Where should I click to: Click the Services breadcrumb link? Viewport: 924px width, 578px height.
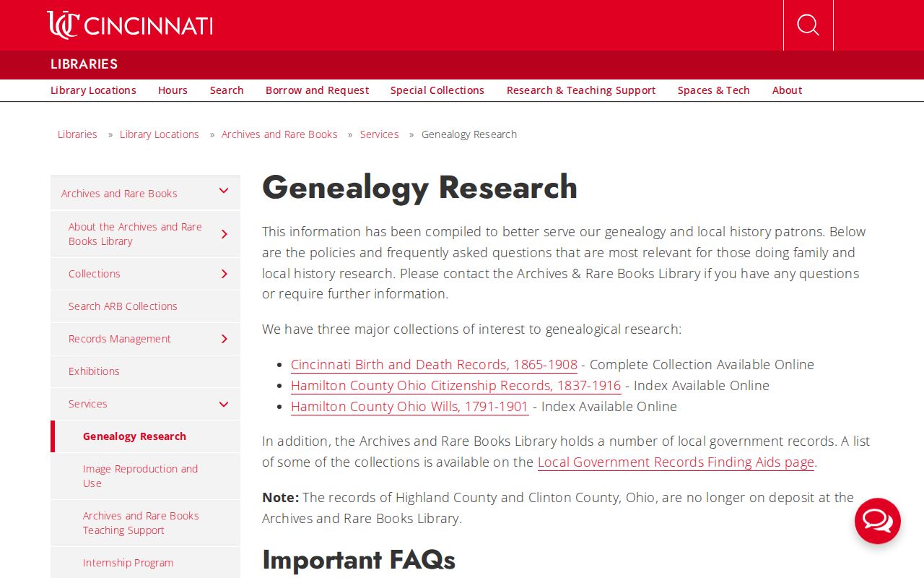point(380,134)
